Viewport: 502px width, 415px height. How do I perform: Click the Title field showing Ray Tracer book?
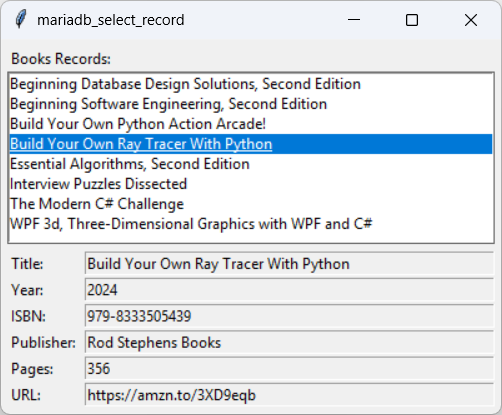289,264
